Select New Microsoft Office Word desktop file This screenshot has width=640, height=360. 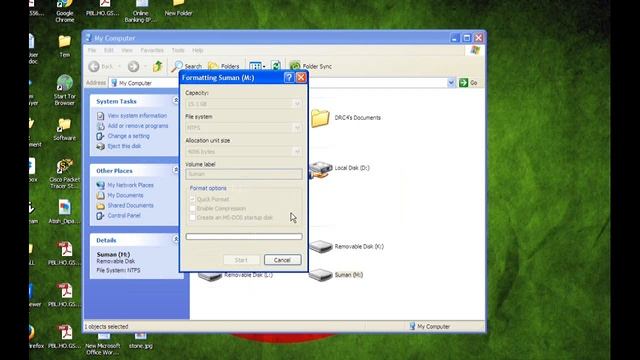click(x=103, y=344)
